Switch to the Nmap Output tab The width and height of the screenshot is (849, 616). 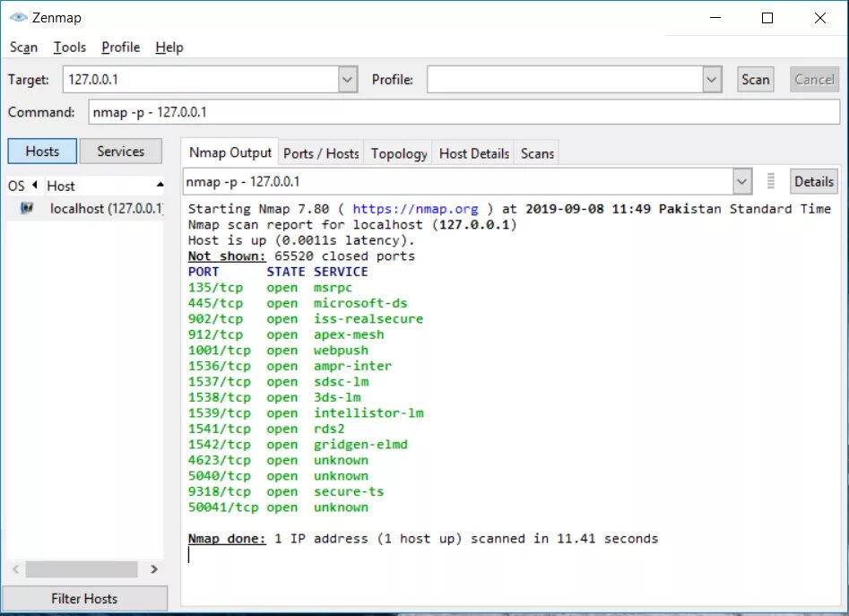(x=230, y=152)
